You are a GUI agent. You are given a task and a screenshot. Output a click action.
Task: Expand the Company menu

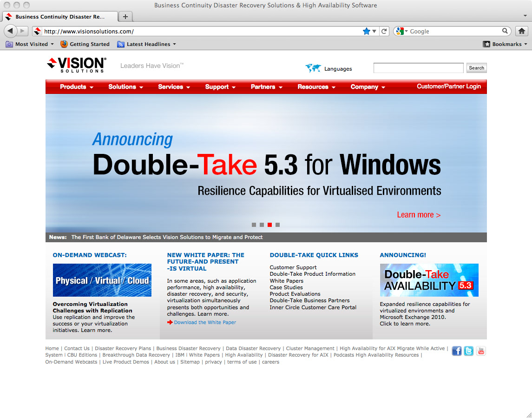click(368, 87)
